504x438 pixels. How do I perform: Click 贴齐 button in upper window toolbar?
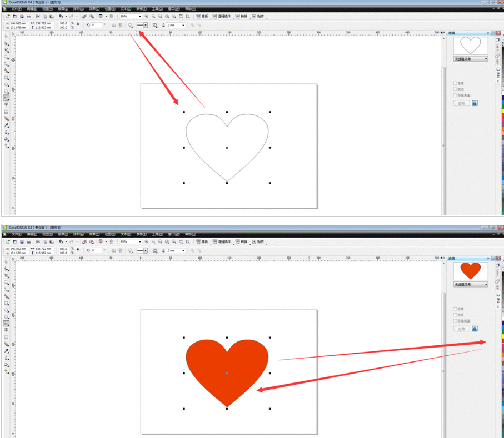pyautogui.click(x=258, y=17)
